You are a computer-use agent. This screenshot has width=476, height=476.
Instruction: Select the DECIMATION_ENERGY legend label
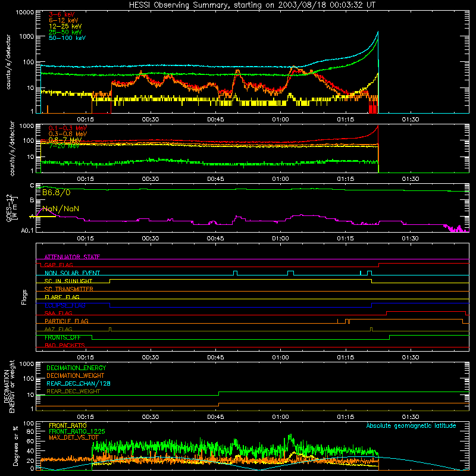(76, 368)
